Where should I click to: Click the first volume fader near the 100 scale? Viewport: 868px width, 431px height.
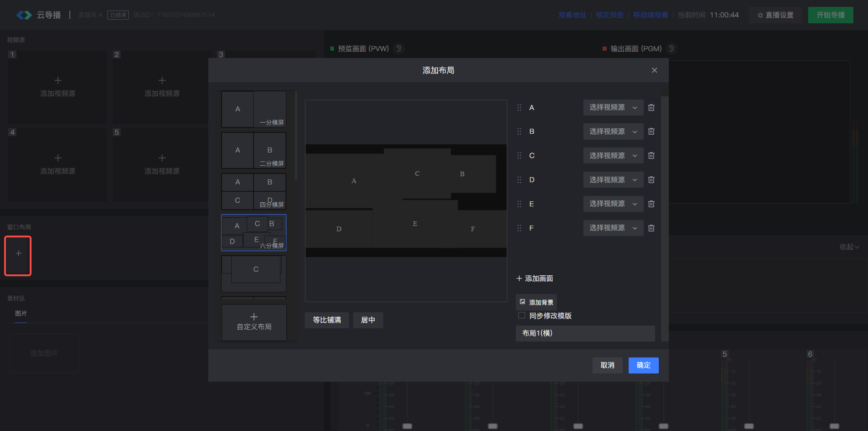click(x=407, y=426)
